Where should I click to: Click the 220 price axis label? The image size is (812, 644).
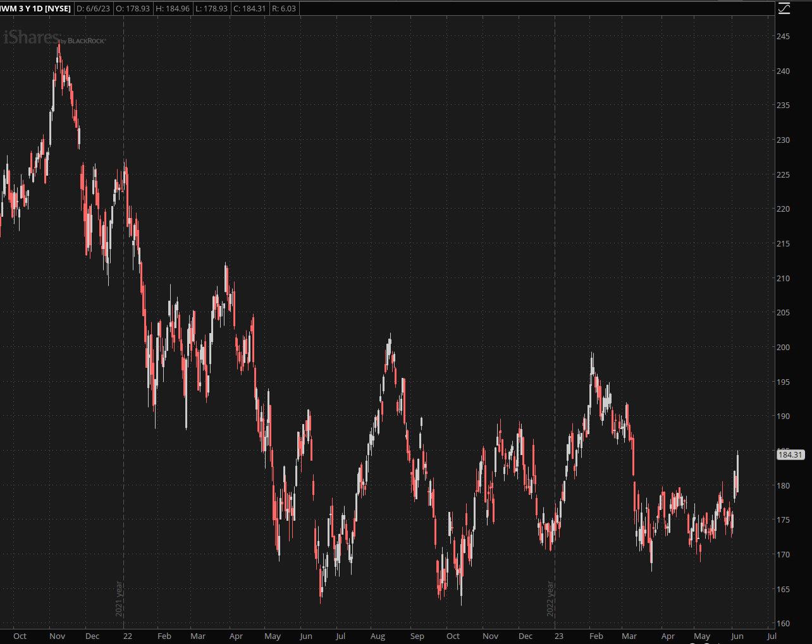click(x=783, y=209)
